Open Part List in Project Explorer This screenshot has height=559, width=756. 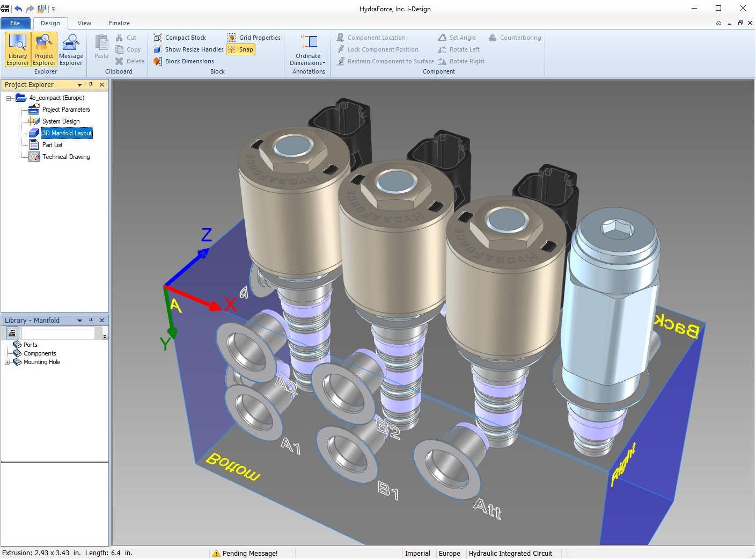(52, 145)
